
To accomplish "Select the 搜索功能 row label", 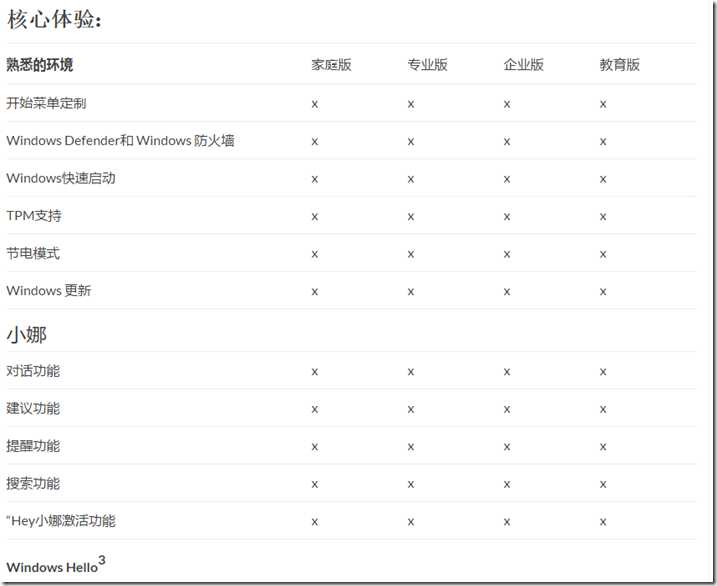I will tap(33, 483).
